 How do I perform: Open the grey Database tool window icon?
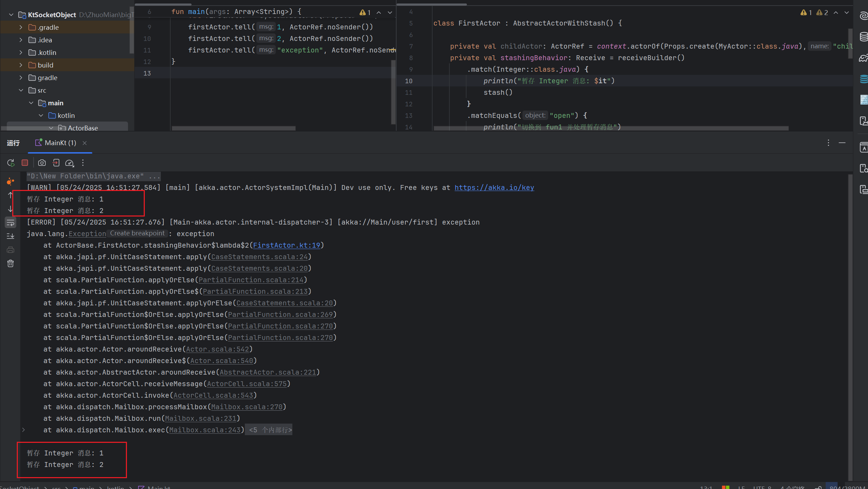[x=863, y=36]
